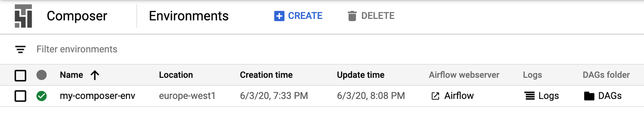644x136 pixels.
Task: Click the Airflow external link icon
Action: click(x=436, y=96)
